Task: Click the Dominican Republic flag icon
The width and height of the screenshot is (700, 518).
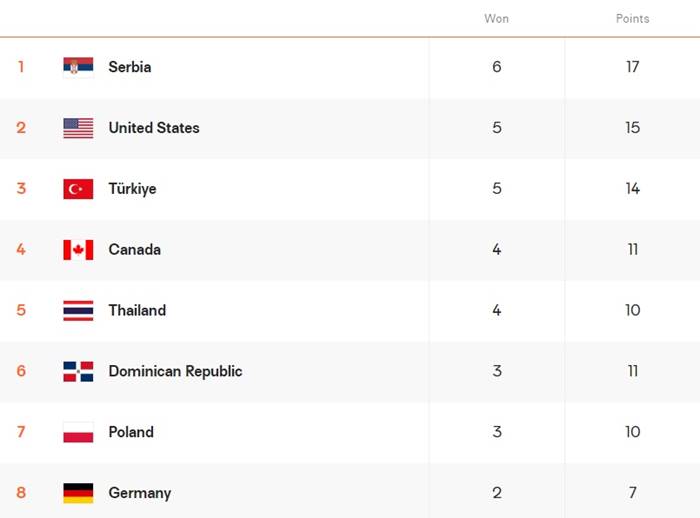Action: coord(78,371)
